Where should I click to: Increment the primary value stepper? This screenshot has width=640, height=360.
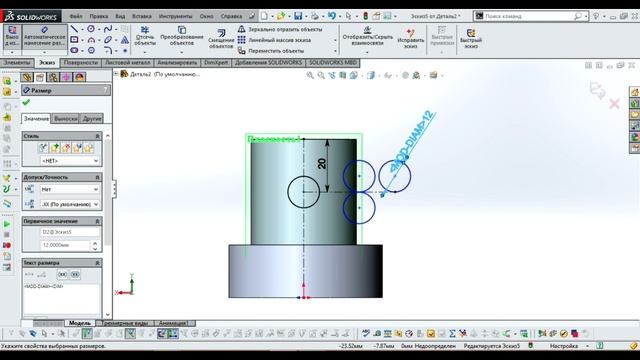(95, 243)
